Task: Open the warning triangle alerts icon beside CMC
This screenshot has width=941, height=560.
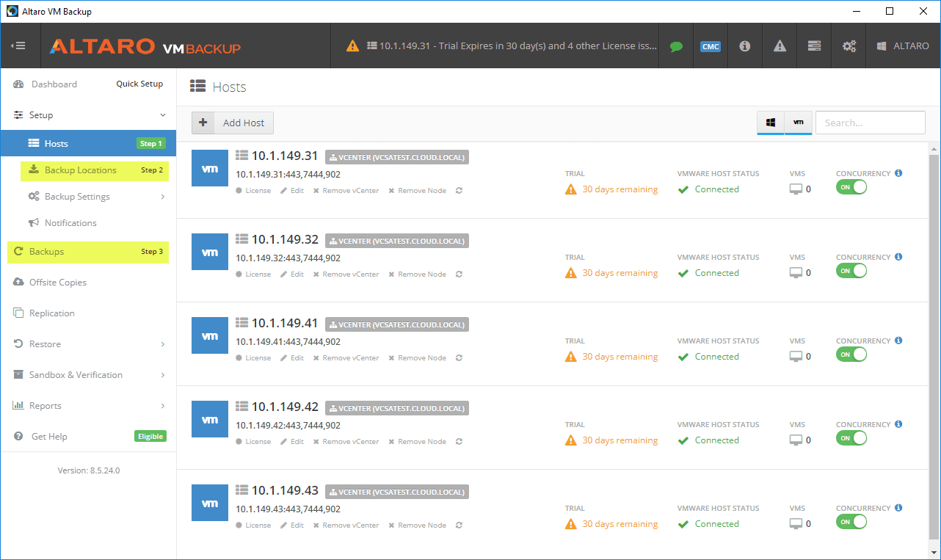Action: coord(780,46)
